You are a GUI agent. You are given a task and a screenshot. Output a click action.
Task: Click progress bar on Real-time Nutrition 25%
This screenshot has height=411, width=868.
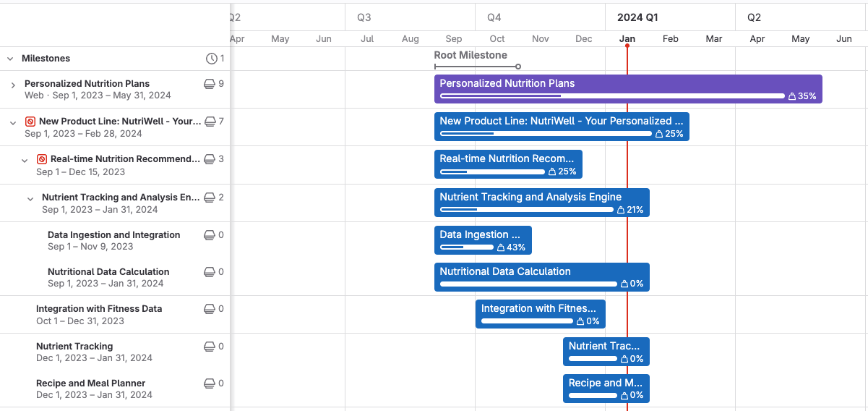(x=492, y=172)
